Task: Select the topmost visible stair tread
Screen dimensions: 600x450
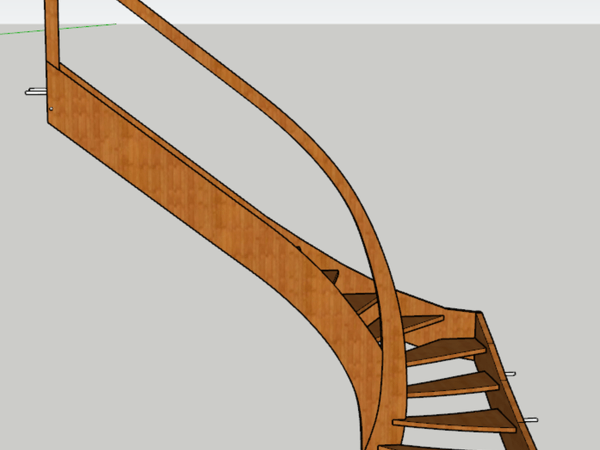Action: [x=330, y=272]
